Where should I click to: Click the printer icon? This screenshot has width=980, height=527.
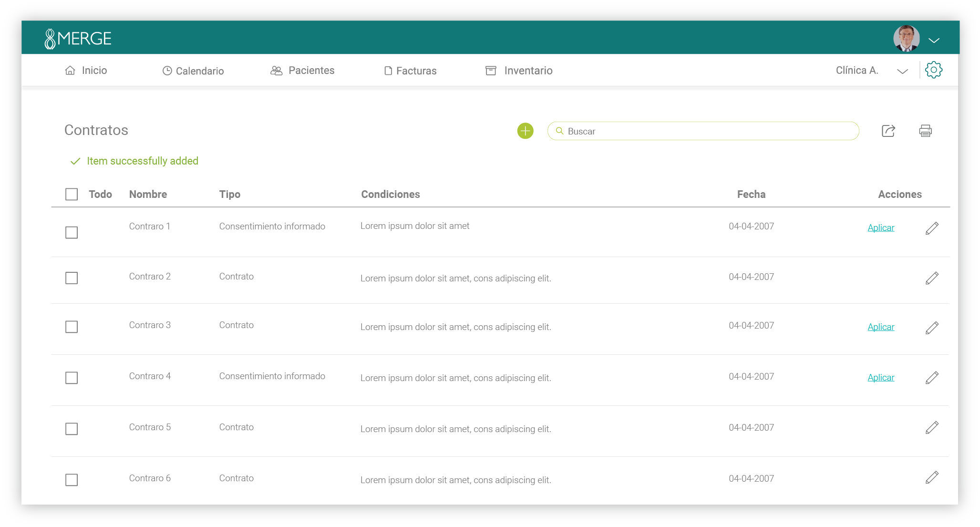(925, 131)
